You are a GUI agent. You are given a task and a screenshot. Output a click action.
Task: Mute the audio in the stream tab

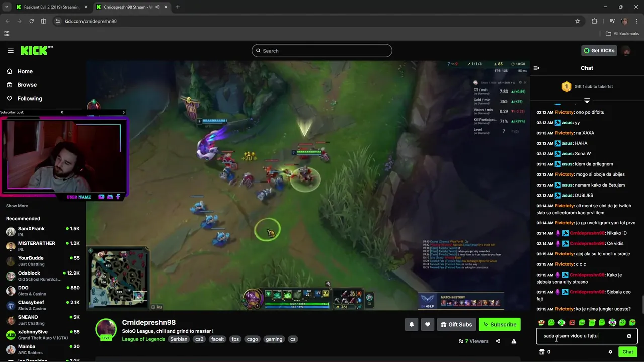point(157,7)
